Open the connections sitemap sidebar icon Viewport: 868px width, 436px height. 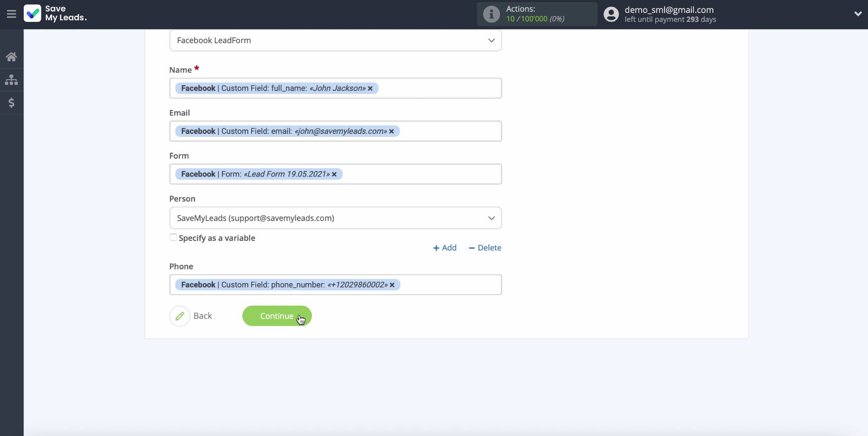[x=11, y=80]
